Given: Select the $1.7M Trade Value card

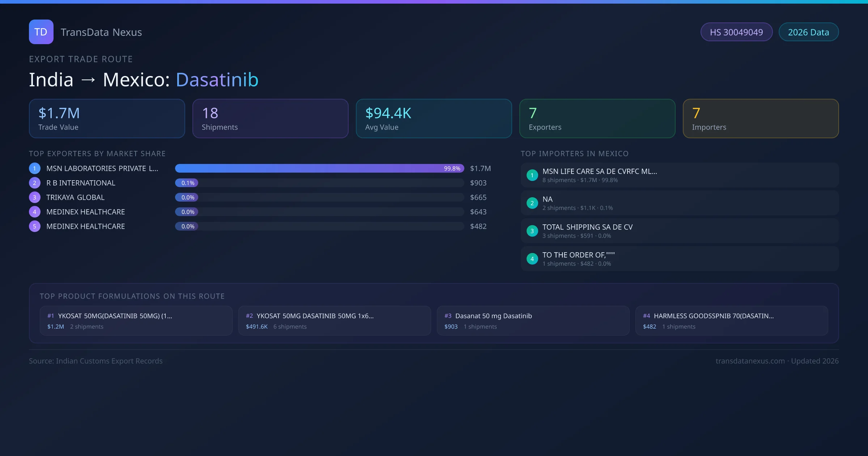Looking at the screenshot, I should (x=107, y=118).
